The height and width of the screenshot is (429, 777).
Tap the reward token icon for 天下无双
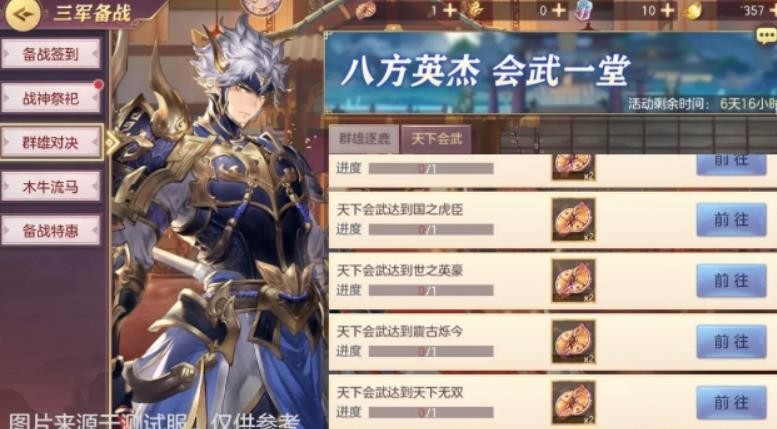pyautogui.click(x=573, y=402)
